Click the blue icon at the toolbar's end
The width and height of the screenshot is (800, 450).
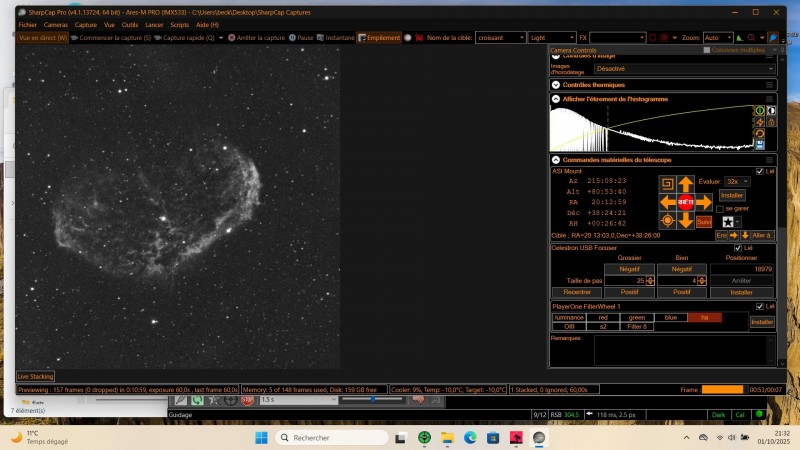[x=773, y=38]
